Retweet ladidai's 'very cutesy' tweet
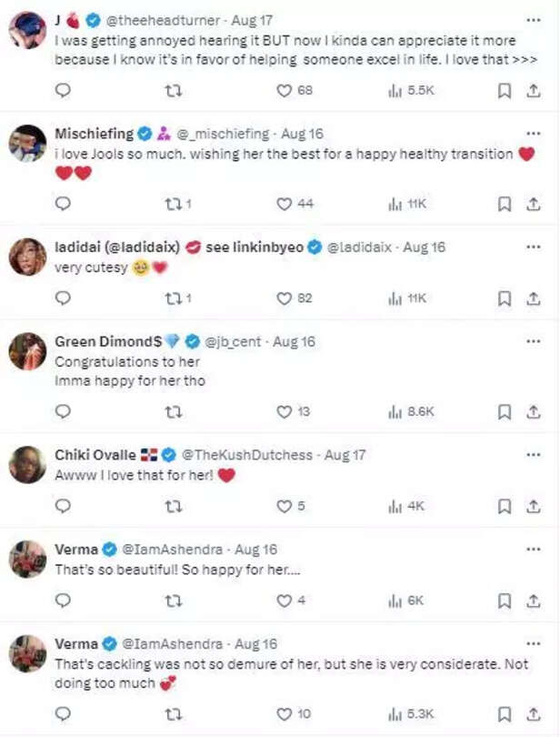The image size is (560, 737). [x=173, y=298]
